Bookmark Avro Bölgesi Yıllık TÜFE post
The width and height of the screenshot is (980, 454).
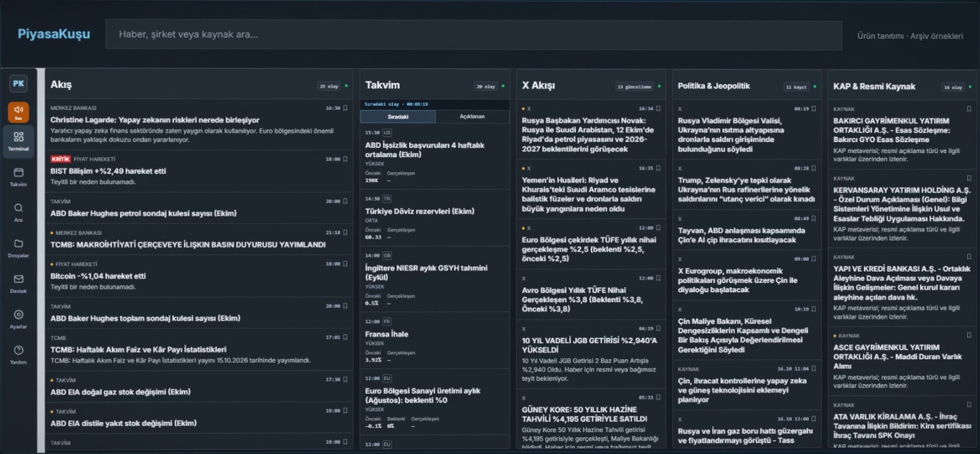(x=658, y=278)
